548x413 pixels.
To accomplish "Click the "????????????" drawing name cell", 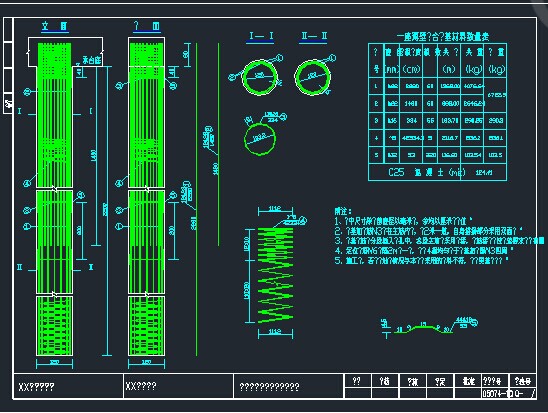I will [289, 386].
